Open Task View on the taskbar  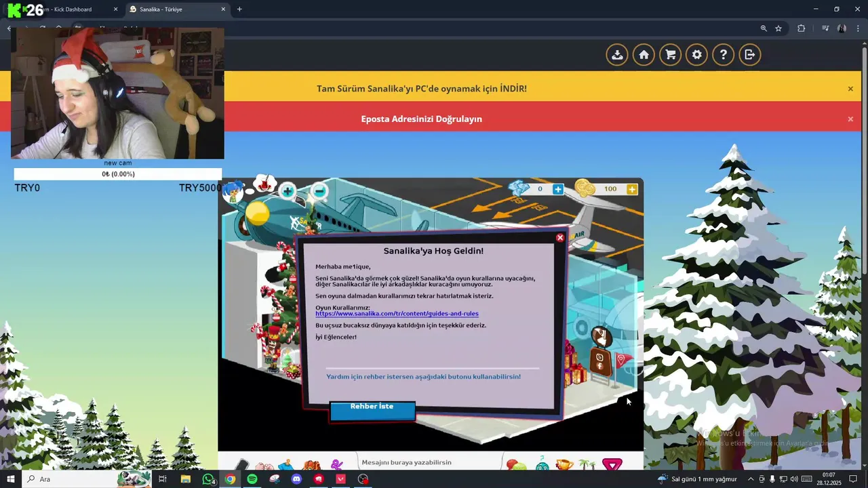[x=163, y=479]
